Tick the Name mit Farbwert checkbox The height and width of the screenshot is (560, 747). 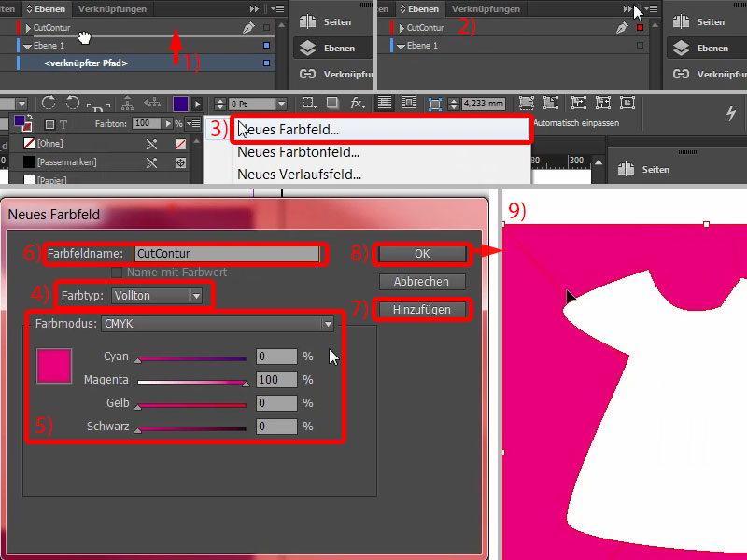tap(116, 273)
